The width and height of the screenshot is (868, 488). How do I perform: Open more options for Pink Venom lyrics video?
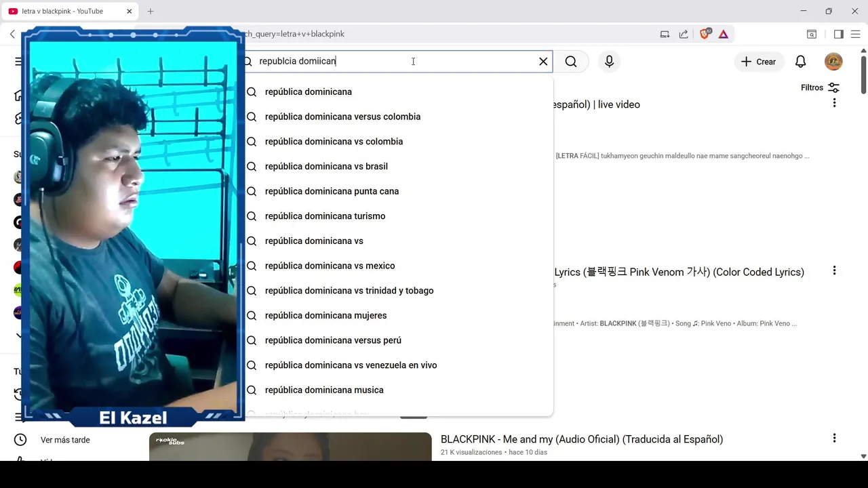[x=834, y=270]
